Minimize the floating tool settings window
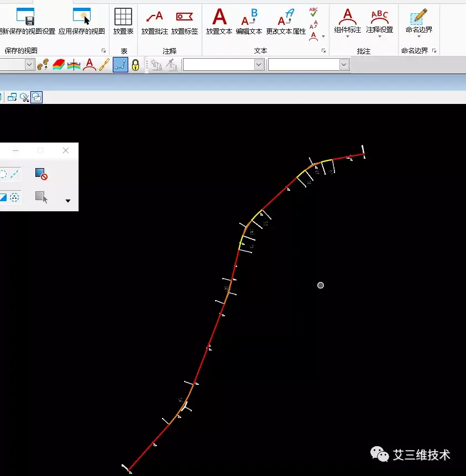466x476 pixels. pyautogui.click(x=15, y=150)
